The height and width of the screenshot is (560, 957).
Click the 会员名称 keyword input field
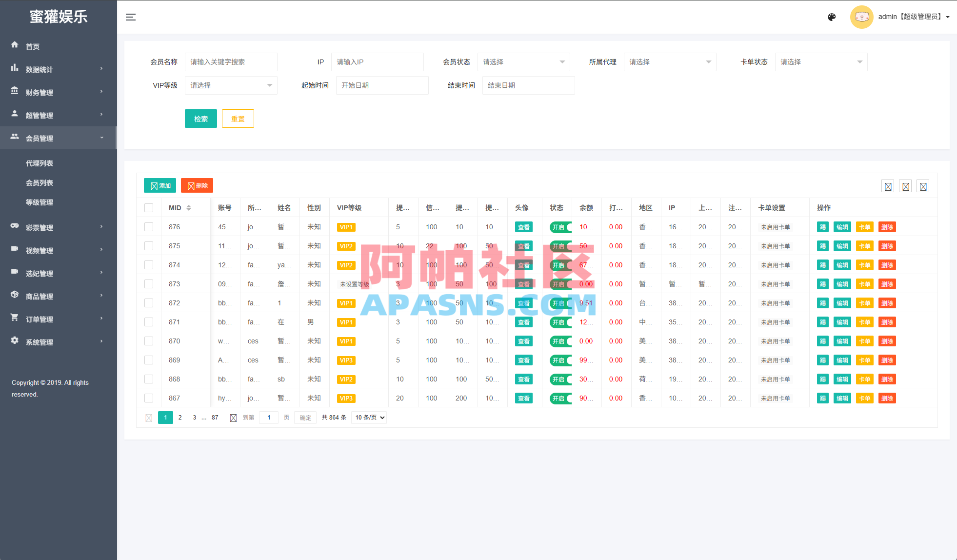tap(231, 62)
